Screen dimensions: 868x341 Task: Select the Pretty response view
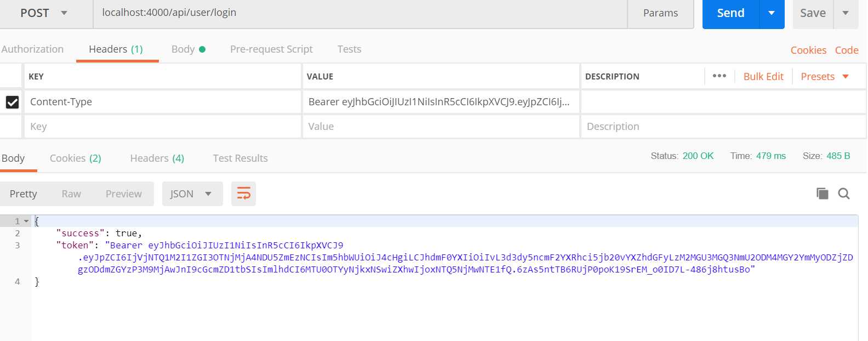23,194
